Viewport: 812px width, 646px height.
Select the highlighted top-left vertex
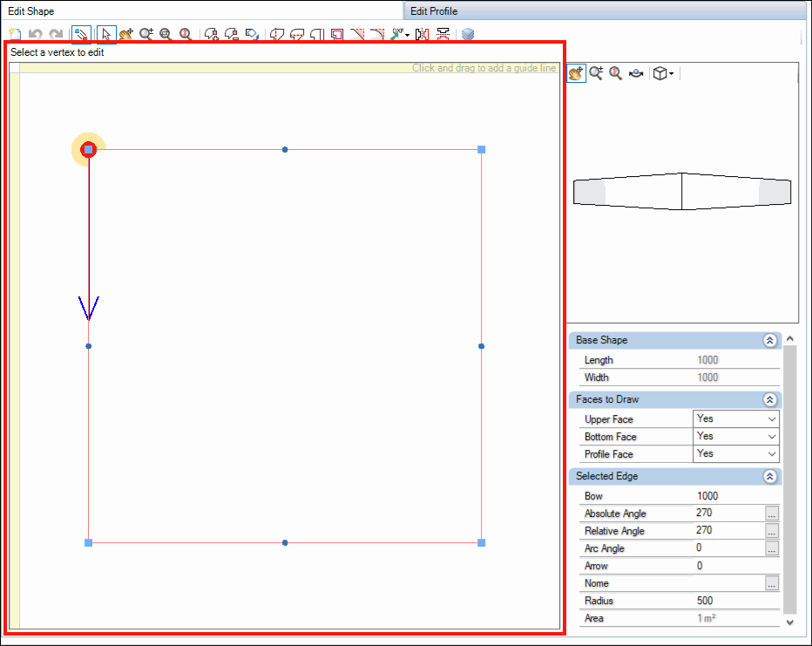[x=89, y=150]
